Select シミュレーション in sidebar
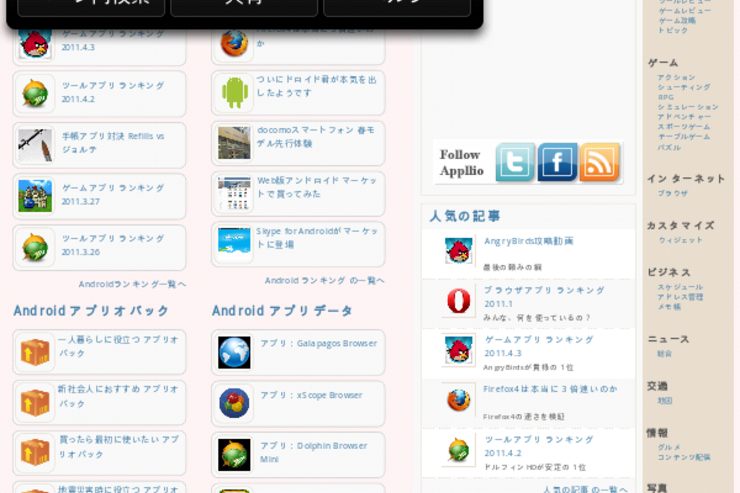The image size is (740, 493). [x=688, y=107]
